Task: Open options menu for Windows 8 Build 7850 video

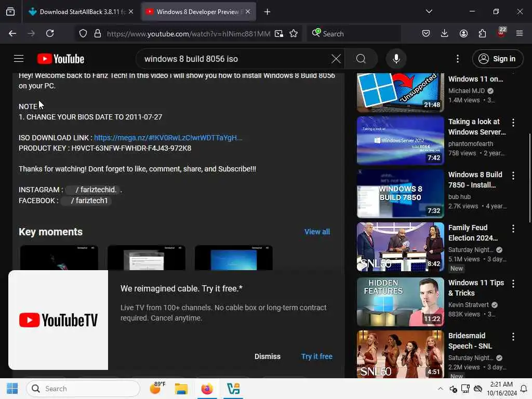Action: point(513,176)
